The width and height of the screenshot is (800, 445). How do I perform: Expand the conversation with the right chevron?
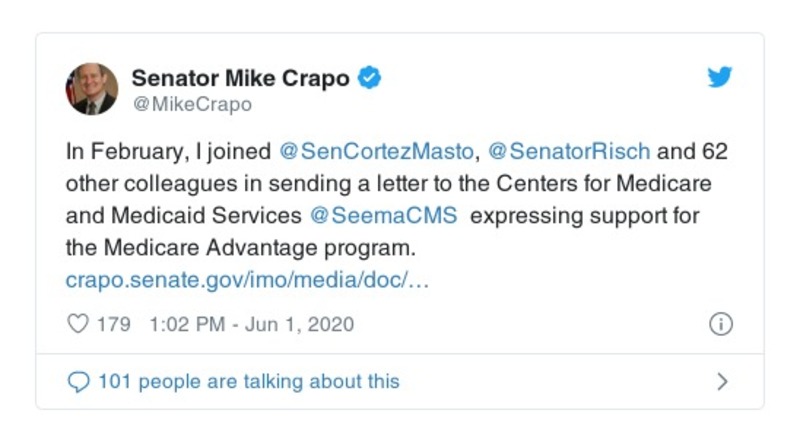[722, 381]
